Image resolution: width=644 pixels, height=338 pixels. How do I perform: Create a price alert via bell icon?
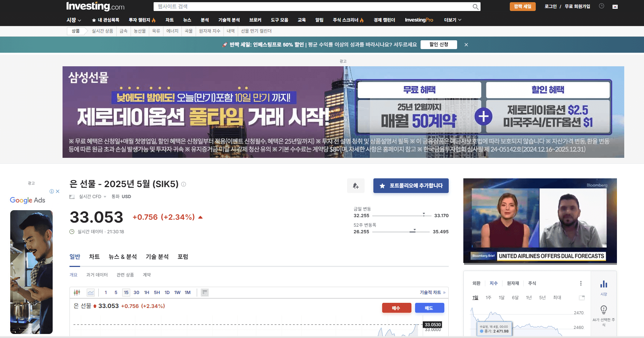click(355, 186)
